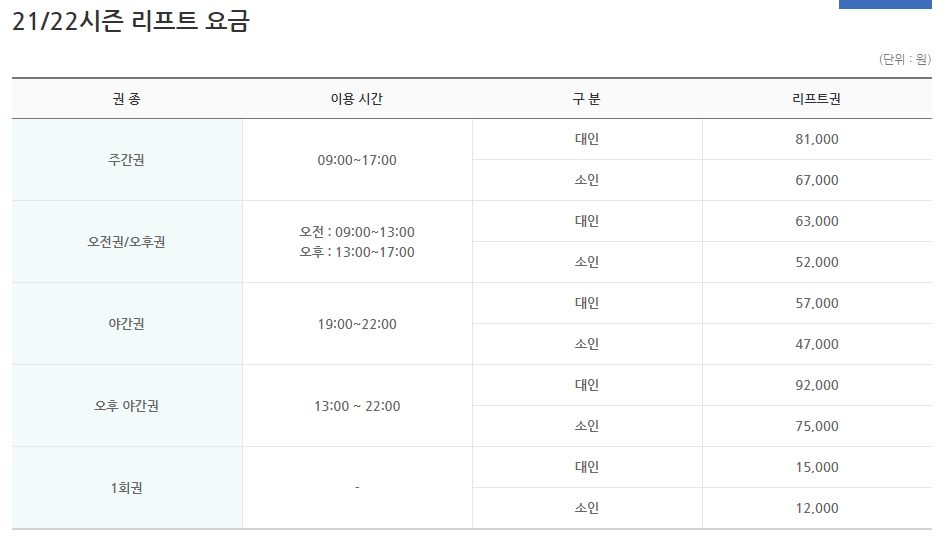
Task: Click the (단위 : 원) unit label
Action: coord(905,59)
